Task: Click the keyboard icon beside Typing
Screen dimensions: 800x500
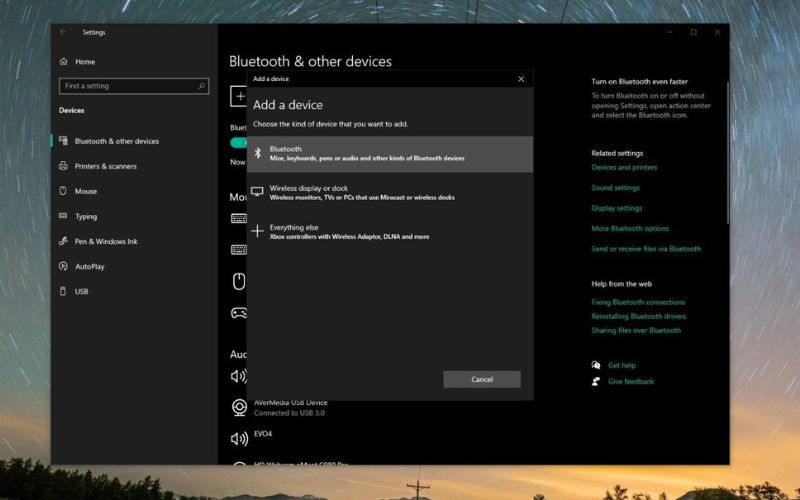Action: (63, 216)
